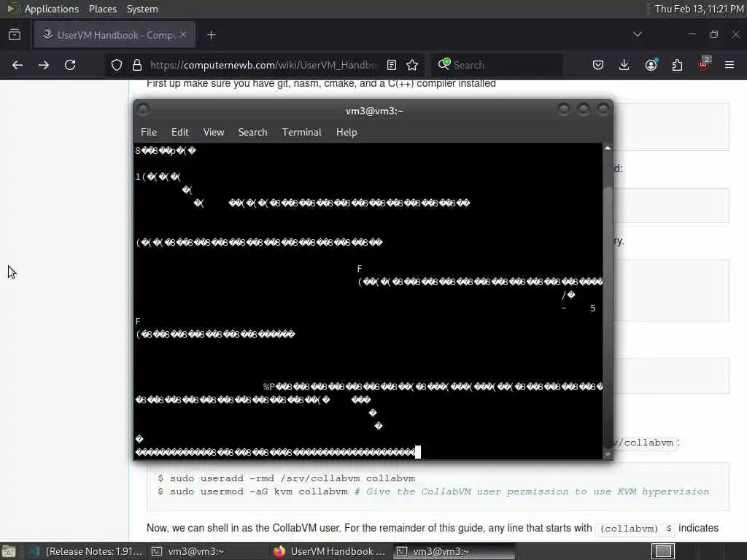Open the Firefox hamburger application menu
The height and width of the screenshot is (560, 747).
[729, 65]
